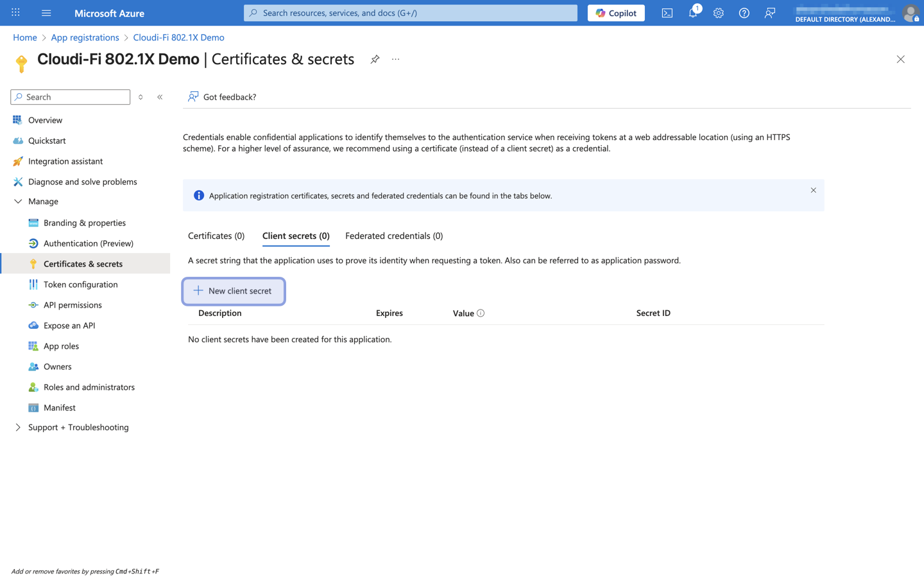
Task: Open portal settings gear icon
Action: [718, 13]
